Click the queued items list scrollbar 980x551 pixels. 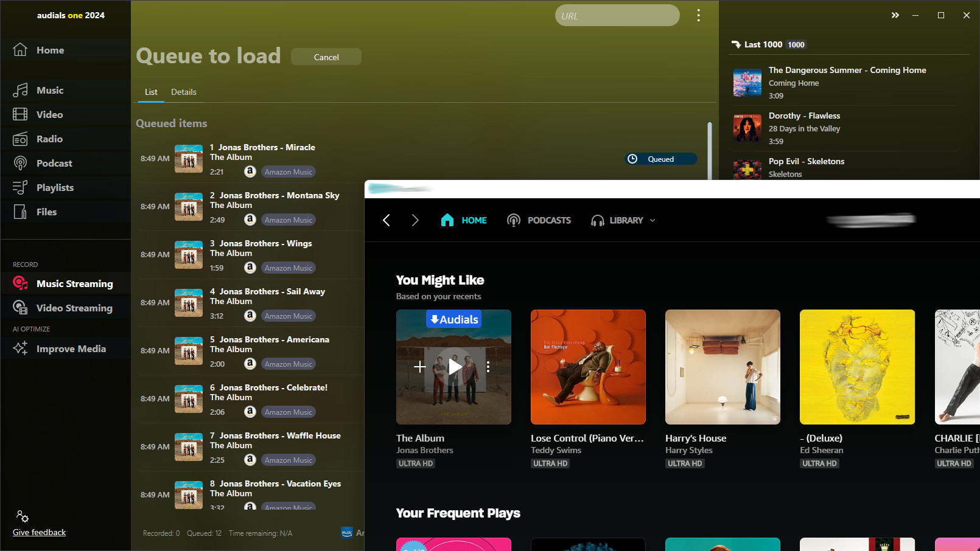[x=710, y=151]
